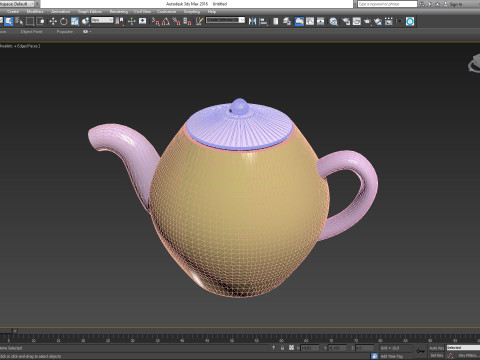Open the Graph Editors menu
Viewport: 480px width, 360px height.
click(x=90, y=12)
